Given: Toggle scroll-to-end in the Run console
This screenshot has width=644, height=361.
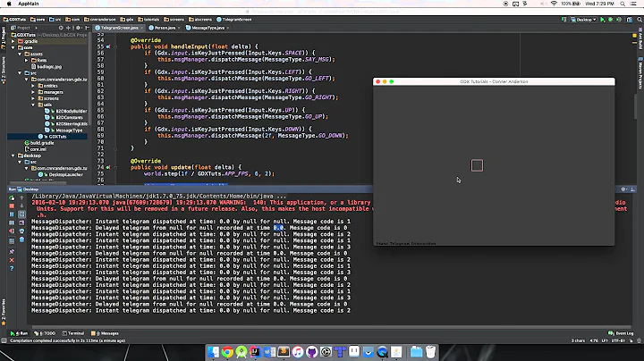Looking at the screenshot, I should [x=21, y=222].
